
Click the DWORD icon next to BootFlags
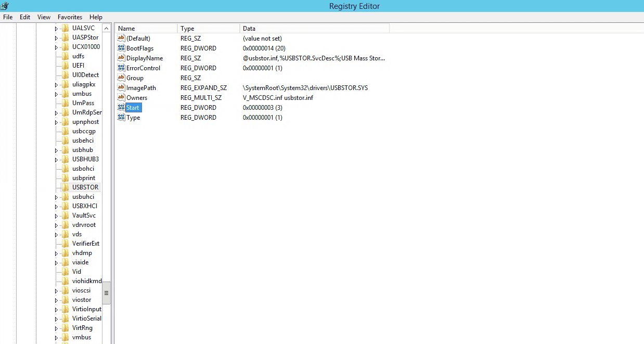(121, 48)
